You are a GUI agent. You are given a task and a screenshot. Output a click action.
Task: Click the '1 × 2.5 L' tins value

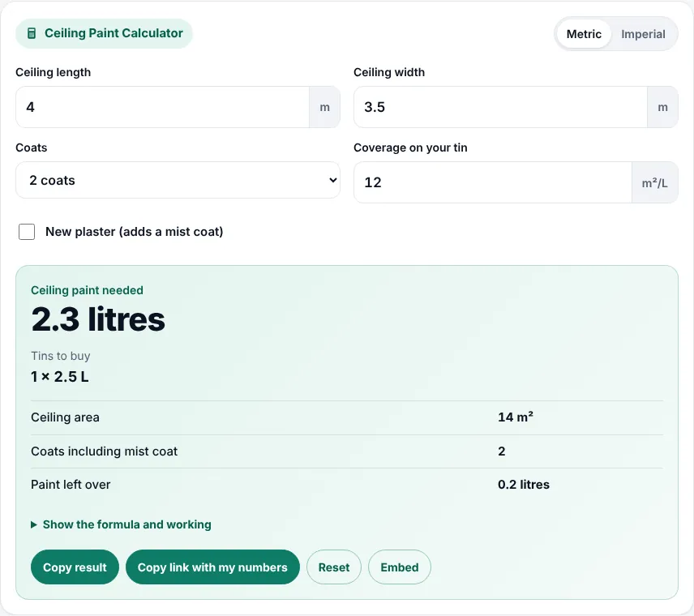pyautogui.click(x=60, y=377)
